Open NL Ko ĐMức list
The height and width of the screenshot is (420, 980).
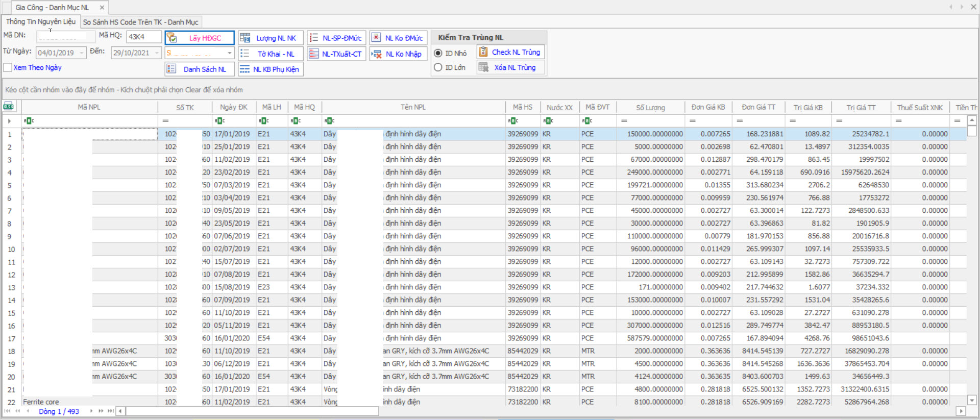[398, 38]
